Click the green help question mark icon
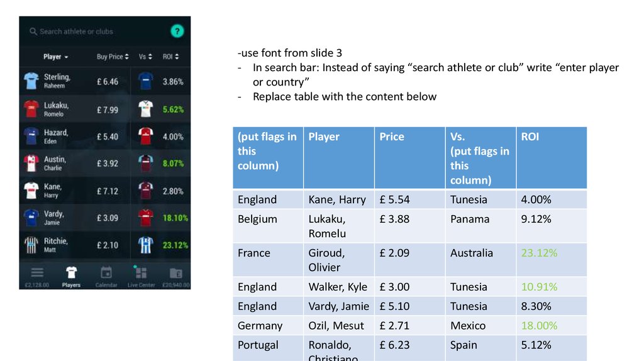Image resolution: width=644 pixels, height=361 pixels. click(x=177, y=31)
